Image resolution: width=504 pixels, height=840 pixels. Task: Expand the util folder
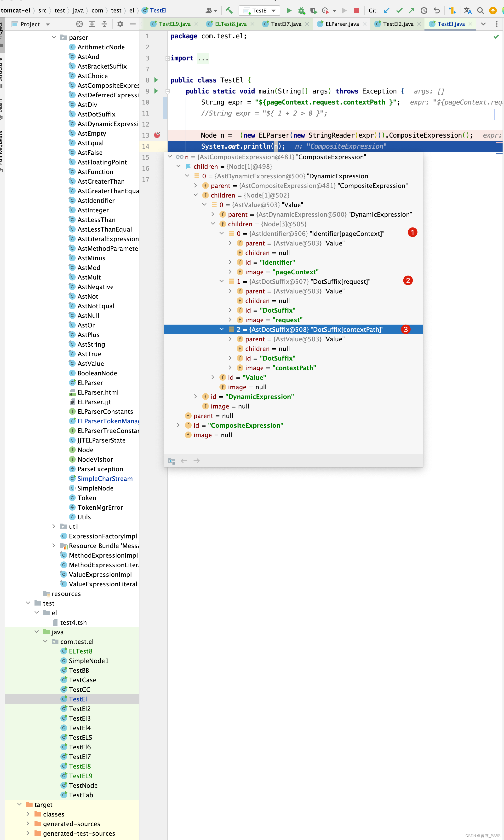click(x=54, y=526)
